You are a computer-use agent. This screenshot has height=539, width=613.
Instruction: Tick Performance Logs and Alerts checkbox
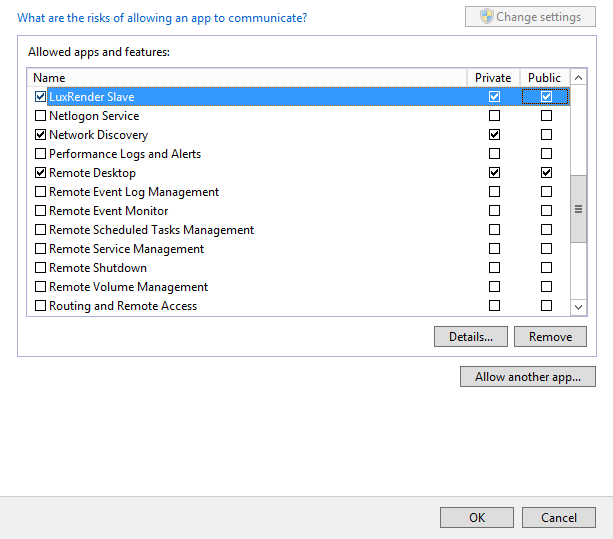[40, 154]
